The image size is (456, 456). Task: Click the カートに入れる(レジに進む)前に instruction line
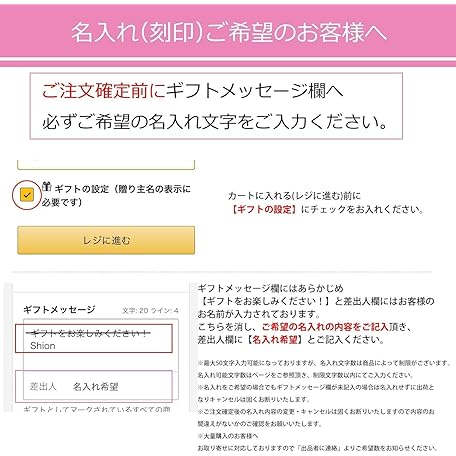(294, 196)
